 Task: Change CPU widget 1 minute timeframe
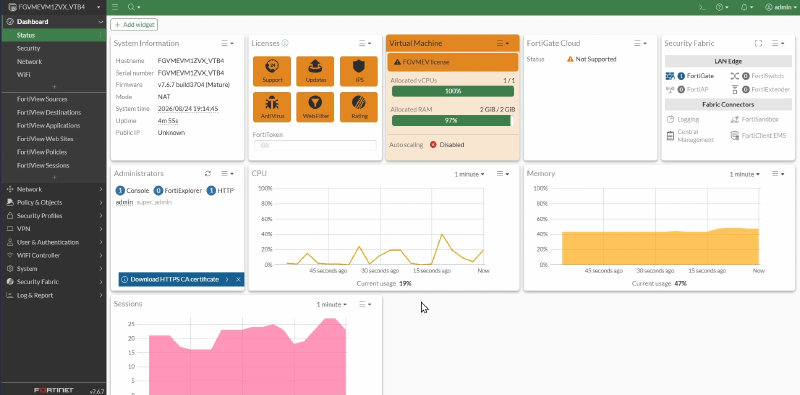coord(469,174)
